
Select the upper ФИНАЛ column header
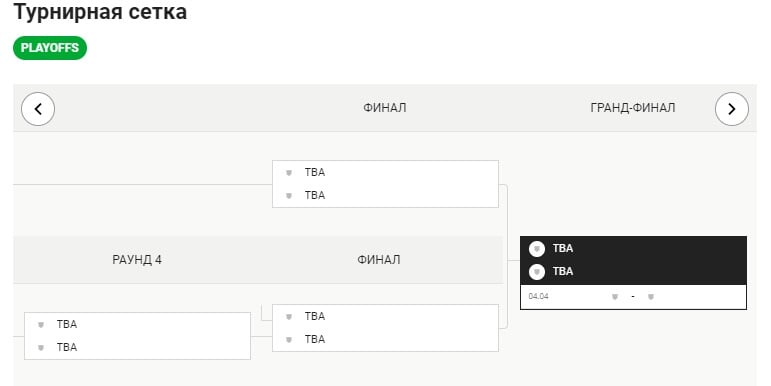pos(385,108)
